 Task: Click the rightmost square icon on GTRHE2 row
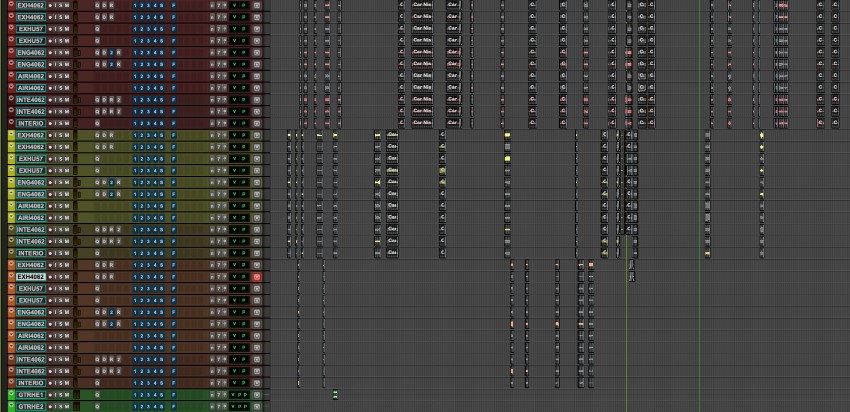tap(257, 407)
